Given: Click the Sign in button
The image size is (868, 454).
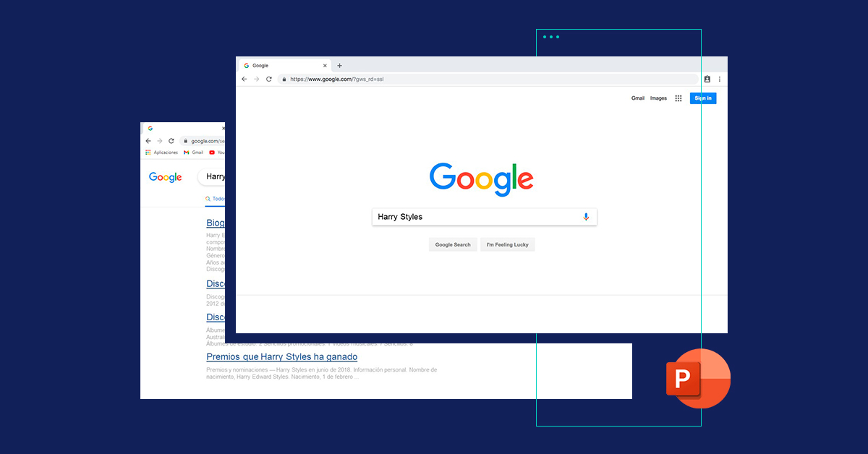Looking at the screenshot, I should coord(702,98).
